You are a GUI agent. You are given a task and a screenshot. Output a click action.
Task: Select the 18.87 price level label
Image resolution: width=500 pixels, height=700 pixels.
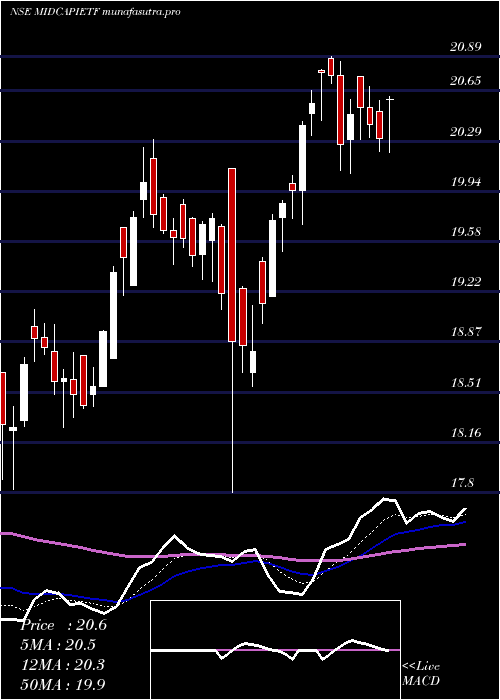click(x=466, y=332)
